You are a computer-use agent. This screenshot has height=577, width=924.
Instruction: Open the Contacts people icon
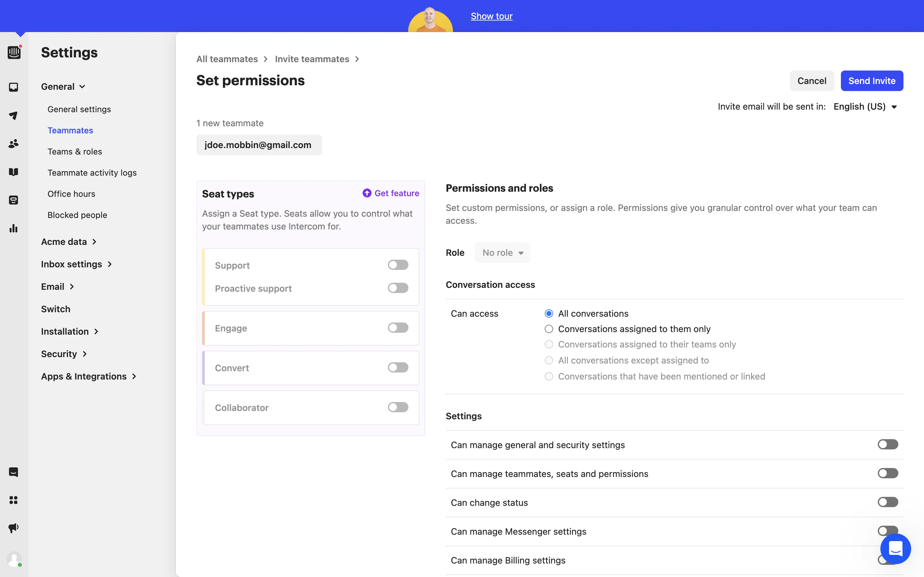[13, 144]
